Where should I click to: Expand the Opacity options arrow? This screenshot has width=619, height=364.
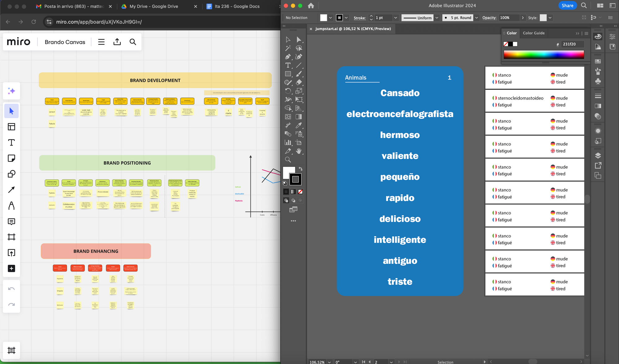click(523, 18)
